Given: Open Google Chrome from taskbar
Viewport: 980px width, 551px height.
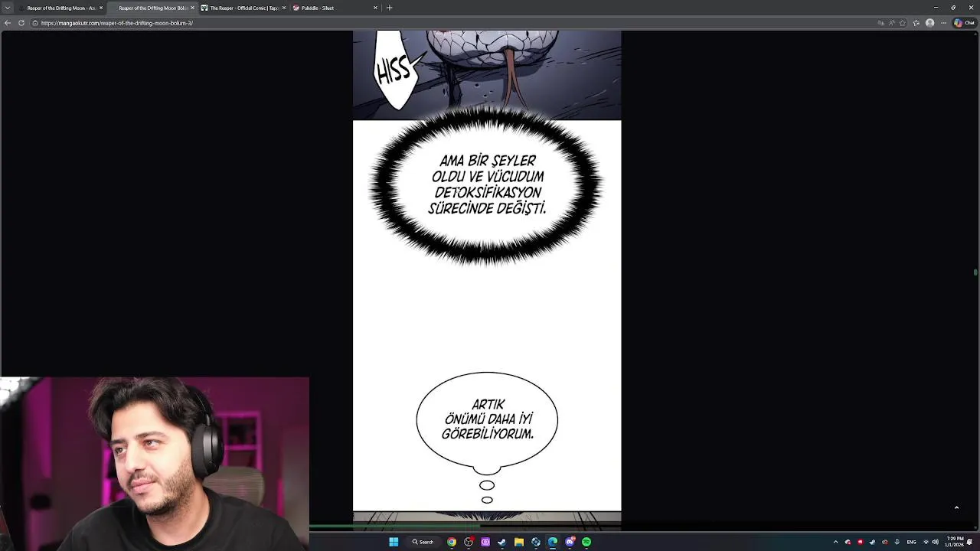Looking at the screenshot, I should pos(452,542).
